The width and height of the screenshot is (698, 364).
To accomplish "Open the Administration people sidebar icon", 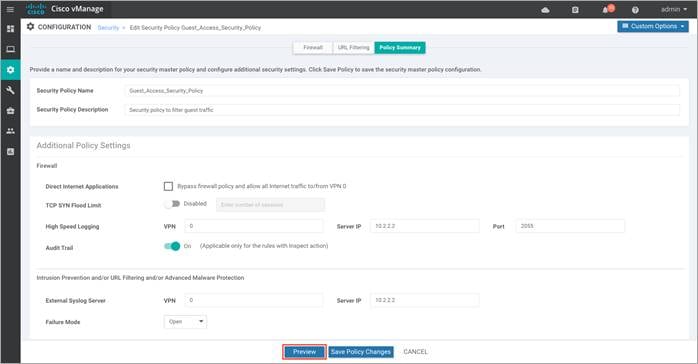I will click(x=11, y=131).
